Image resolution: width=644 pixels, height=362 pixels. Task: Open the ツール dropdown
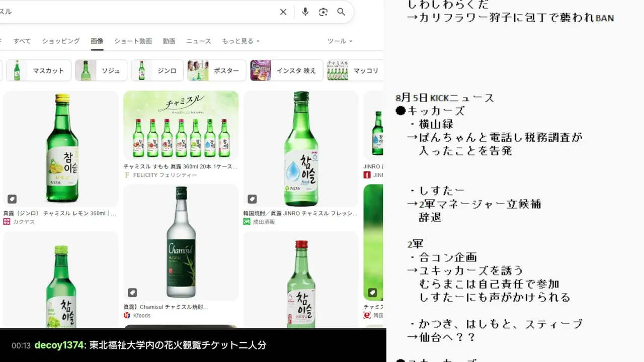340,41
